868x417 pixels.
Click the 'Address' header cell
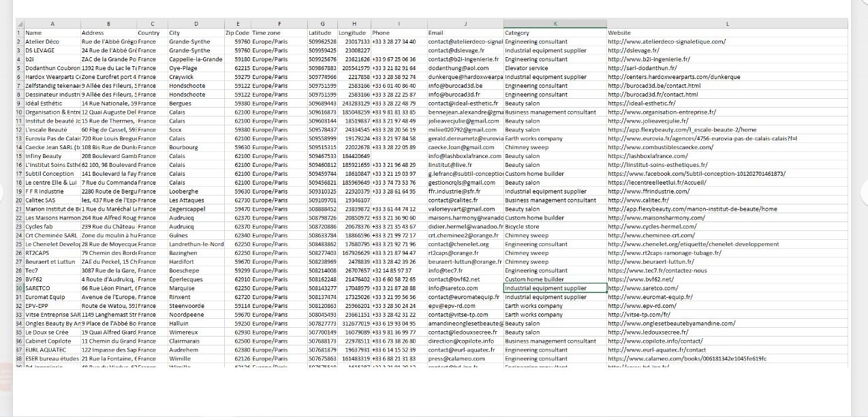click(x=108, y=33)
